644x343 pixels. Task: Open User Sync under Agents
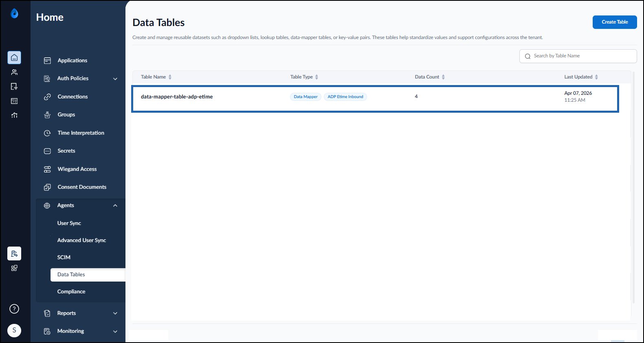tap(69, 223)
